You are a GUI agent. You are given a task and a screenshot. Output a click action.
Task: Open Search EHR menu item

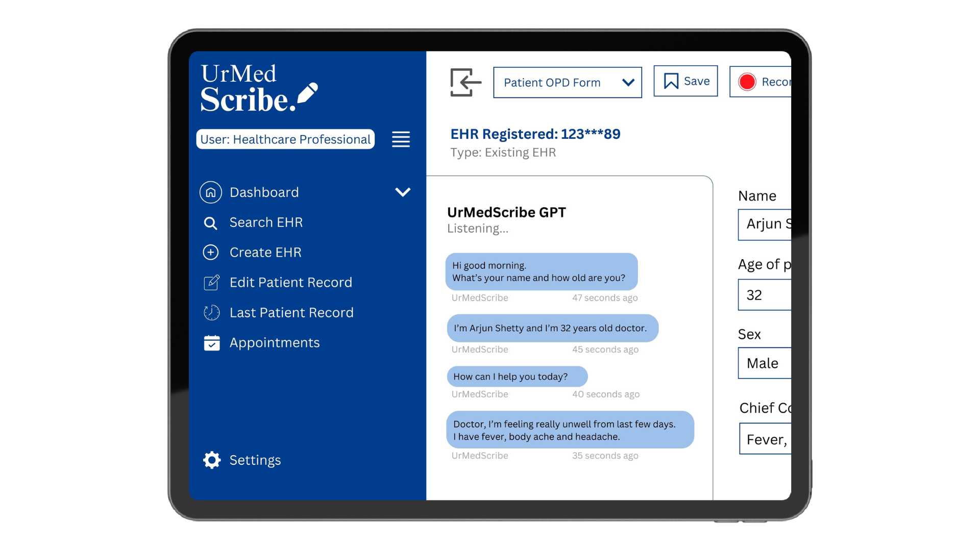click(x=266, y=222)
